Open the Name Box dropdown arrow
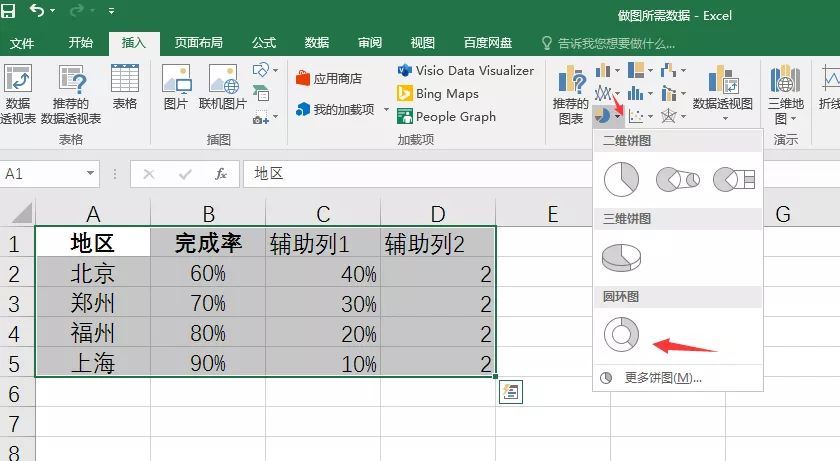The width and height of the screenshot is (840, 461). click(x=91, y=173)
